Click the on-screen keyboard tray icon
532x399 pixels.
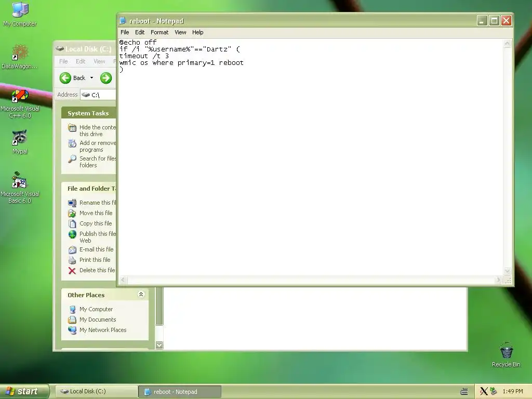pos(464,392)
